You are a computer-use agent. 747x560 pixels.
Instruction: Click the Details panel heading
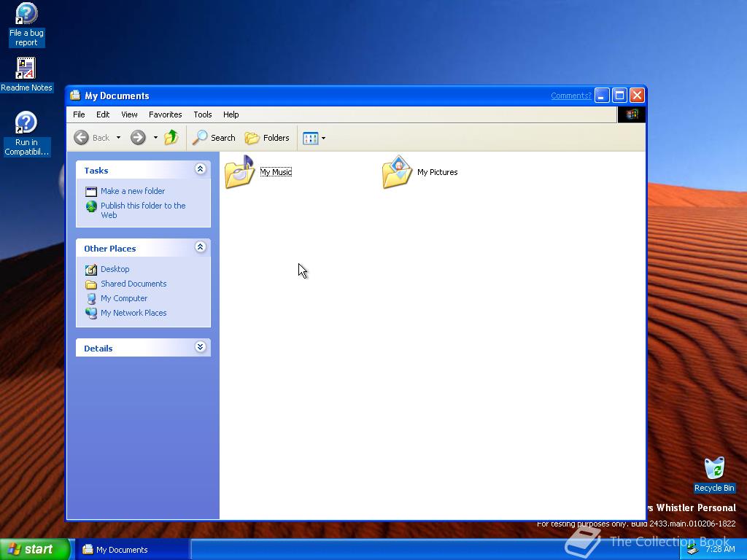click(98, 349)
